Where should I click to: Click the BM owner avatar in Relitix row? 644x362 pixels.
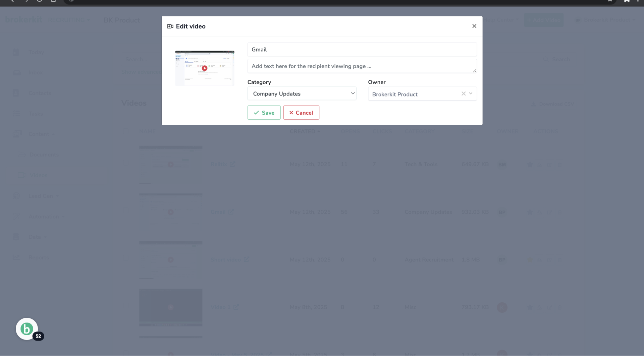502,165
